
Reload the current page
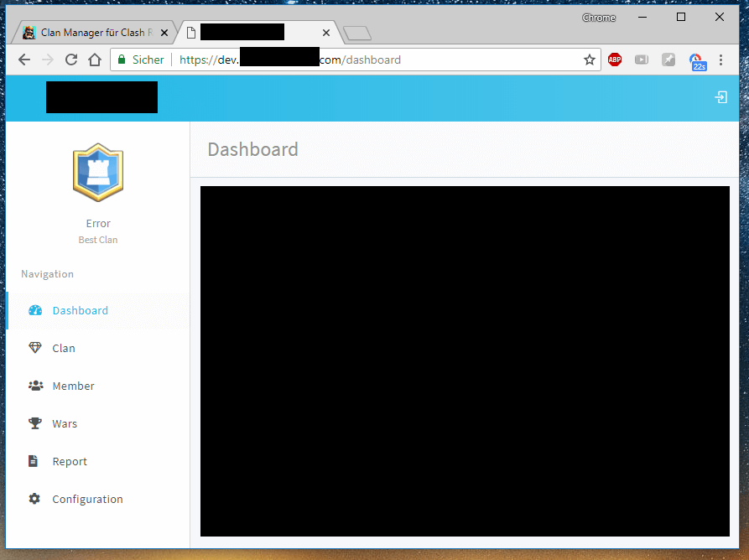71,60
